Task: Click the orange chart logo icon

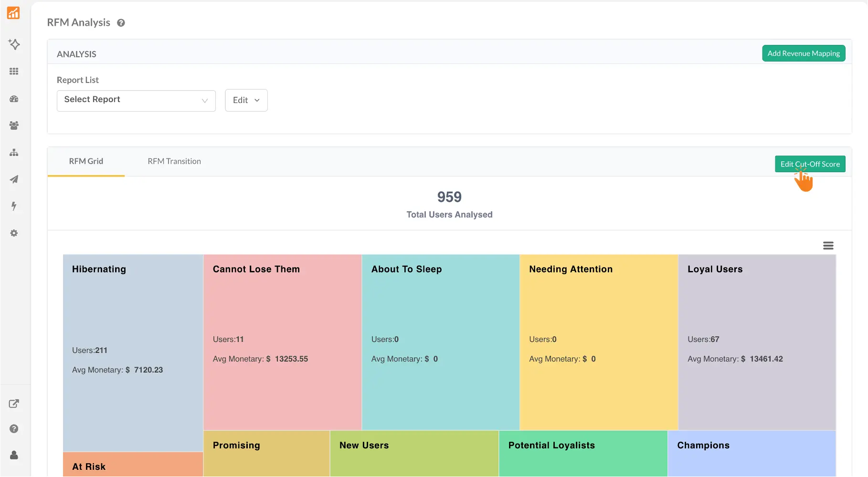Action: pos(13,13)
